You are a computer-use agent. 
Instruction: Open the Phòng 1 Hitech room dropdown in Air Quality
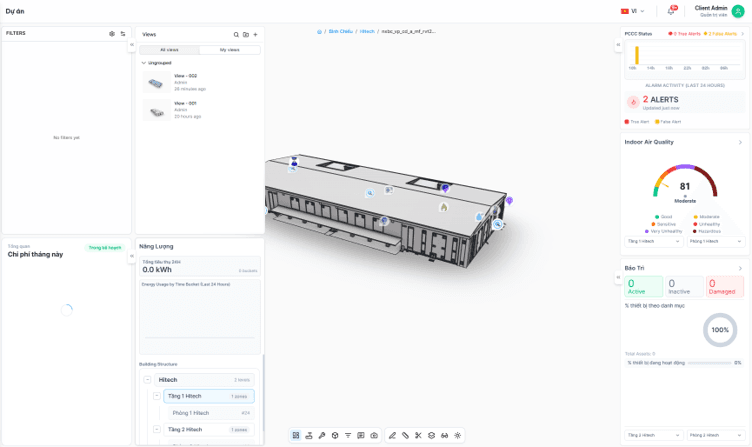715,241
